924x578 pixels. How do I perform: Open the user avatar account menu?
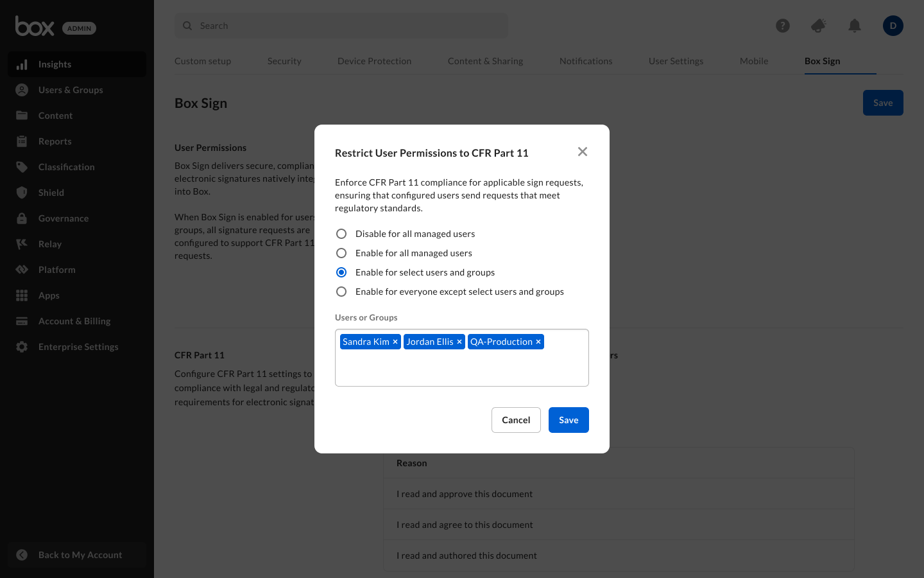[x=893, y=26]
